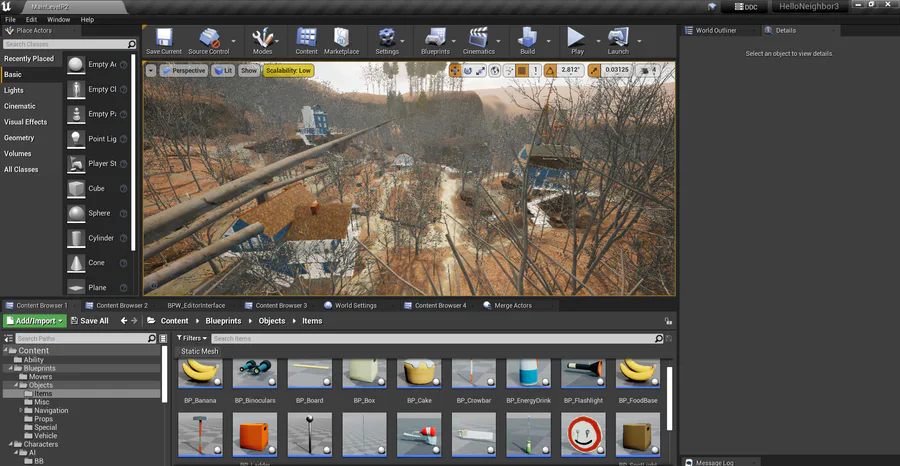Image resolution: width=900 pixels, height=466 pixels.
Task: Toggle the Static Mesh filter
Action: click(200, 351)
